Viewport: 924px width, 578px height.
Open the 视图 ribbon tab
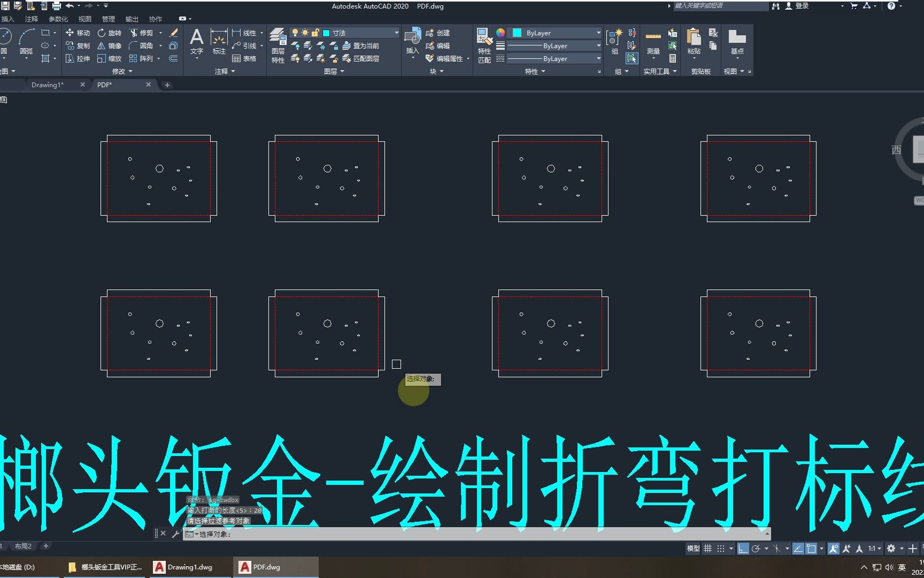84,18
